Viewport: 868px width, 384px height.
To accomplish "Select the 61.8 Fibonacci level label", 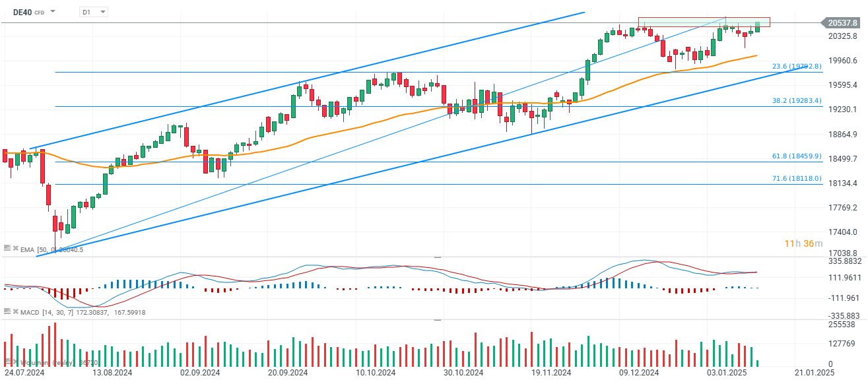I will [x=796, y=156].
